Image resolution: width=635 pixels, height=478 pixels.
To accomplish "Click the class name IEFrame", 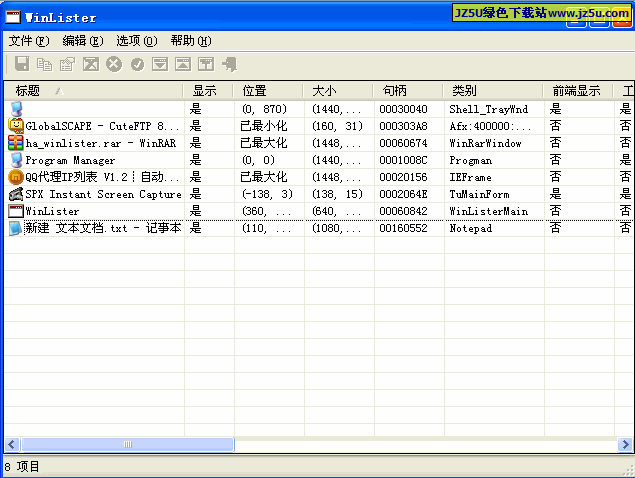I will [470, 177].
